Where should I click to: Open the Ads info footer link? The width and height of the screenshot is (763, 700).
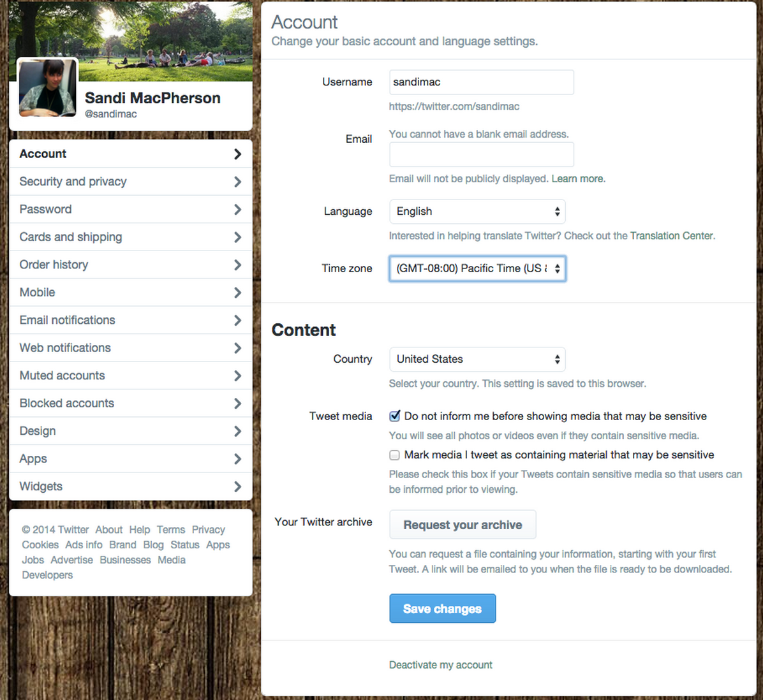point(84,545)
